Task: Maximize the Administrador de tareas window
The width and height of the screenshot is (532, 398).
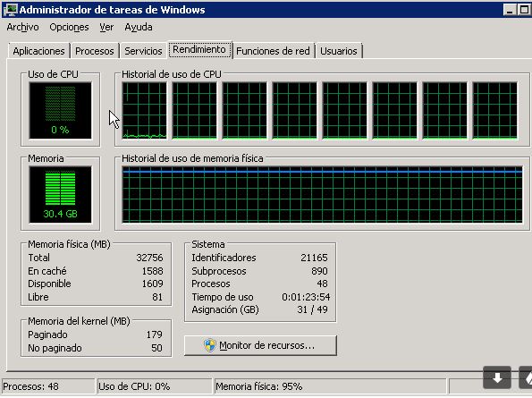Action: [x=524, y=10]
